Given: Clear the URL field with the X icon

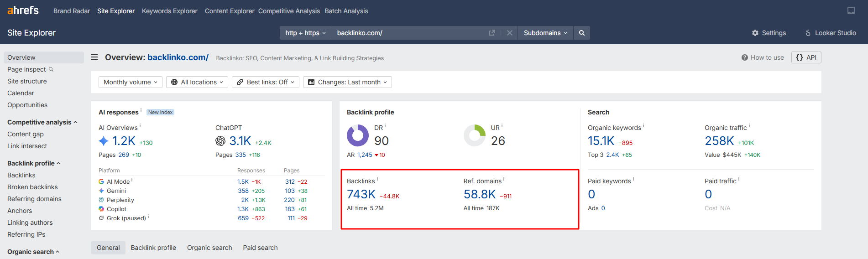Looking at the screenshot, I should [510, 33].
